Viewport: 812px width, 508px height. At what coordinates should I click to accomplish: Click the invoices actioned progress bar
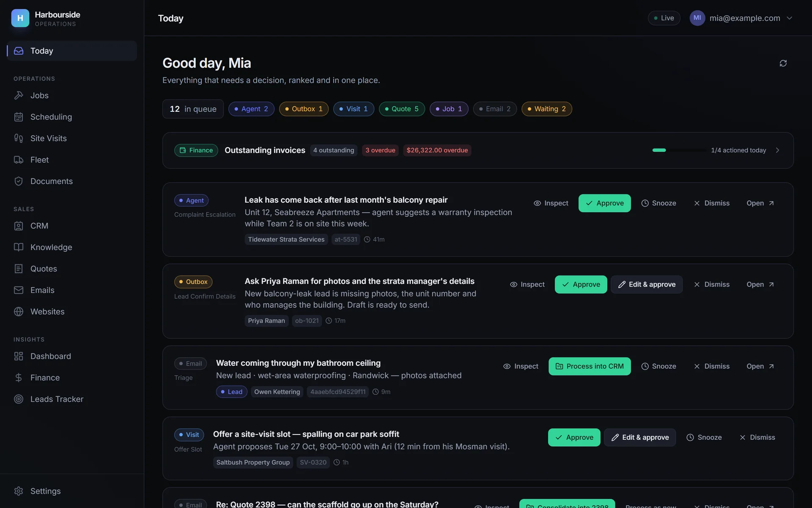(679, 150)
